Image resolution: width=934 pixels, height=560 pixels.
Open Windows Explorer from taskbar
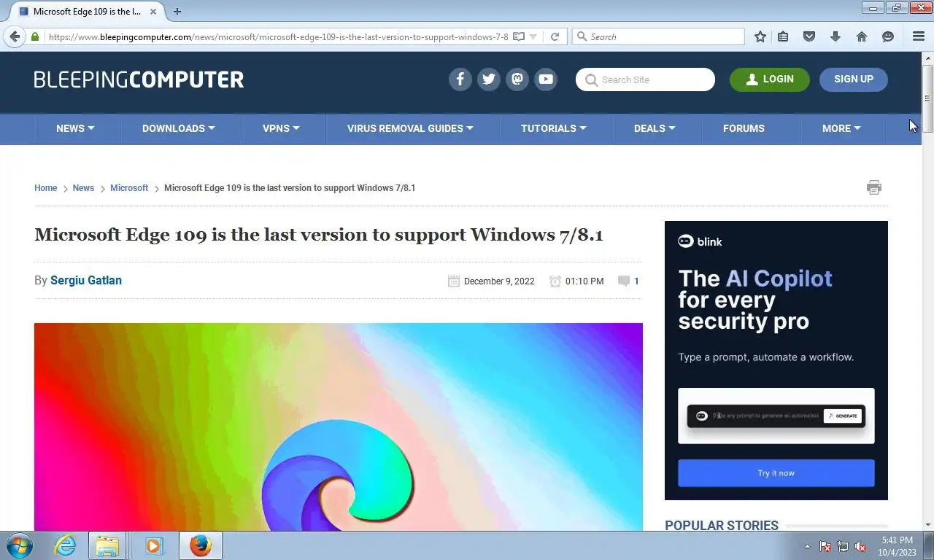click(107, 545)
